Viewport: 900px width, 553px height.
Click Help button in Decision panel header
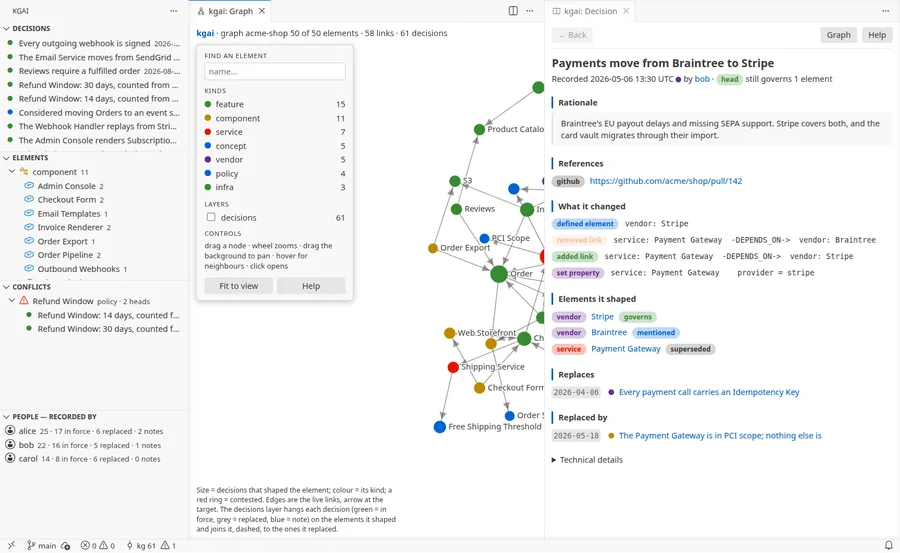coord(877,35)
